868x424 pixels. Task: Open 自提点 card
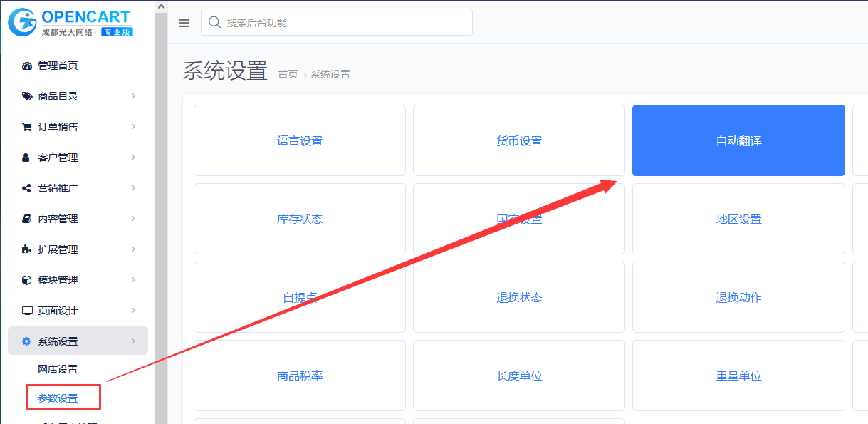coord(300,297)
